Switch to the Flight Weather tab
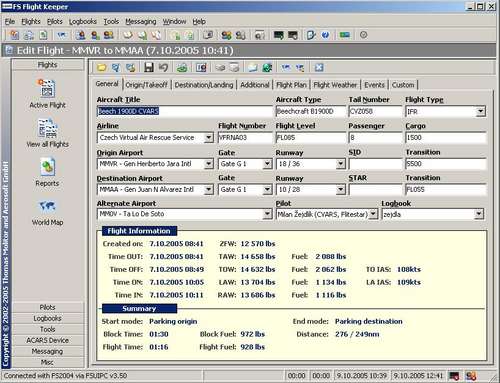The height and width of the screenshot is (383, 500). (335, 85)
